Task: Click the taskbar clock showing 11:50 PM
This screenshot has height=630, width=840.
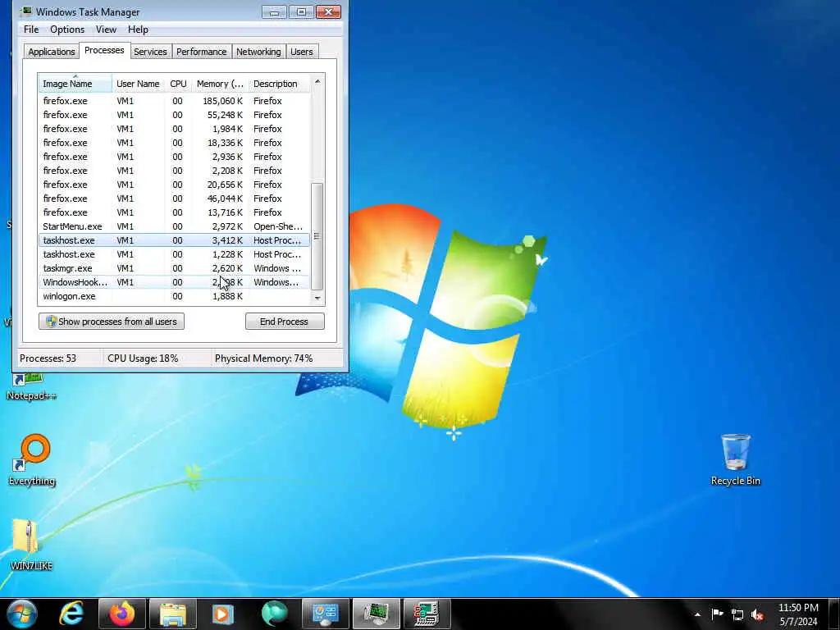Action: click(798, 614)
